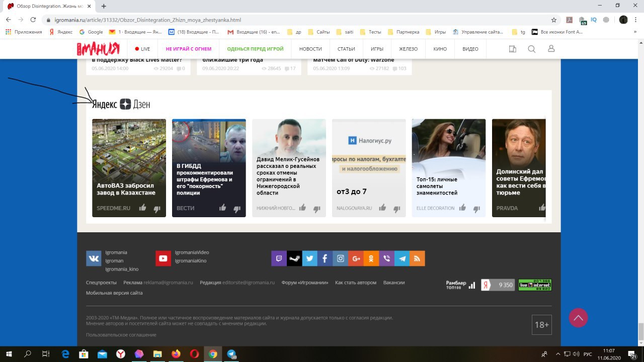Open the Топ-15 личные самолеты card

pyautogui.click(x=449, y=168)
